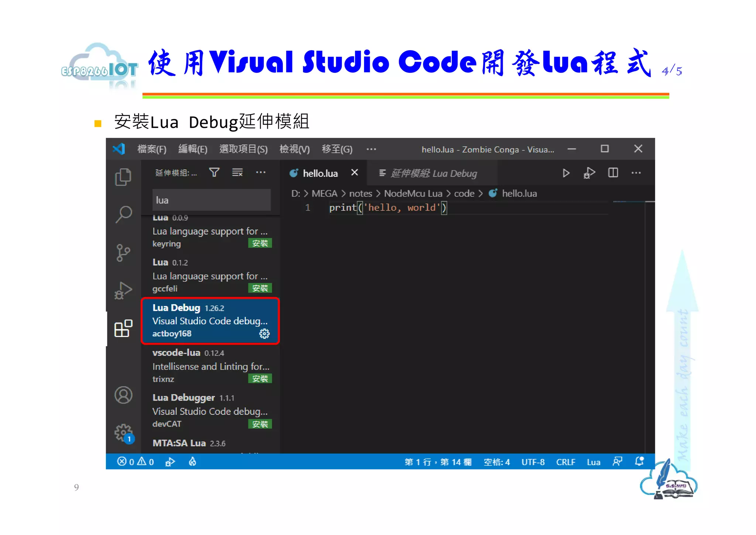Split the editor to the right
This screenshot has height=535, width=756.
pos(613,173)
